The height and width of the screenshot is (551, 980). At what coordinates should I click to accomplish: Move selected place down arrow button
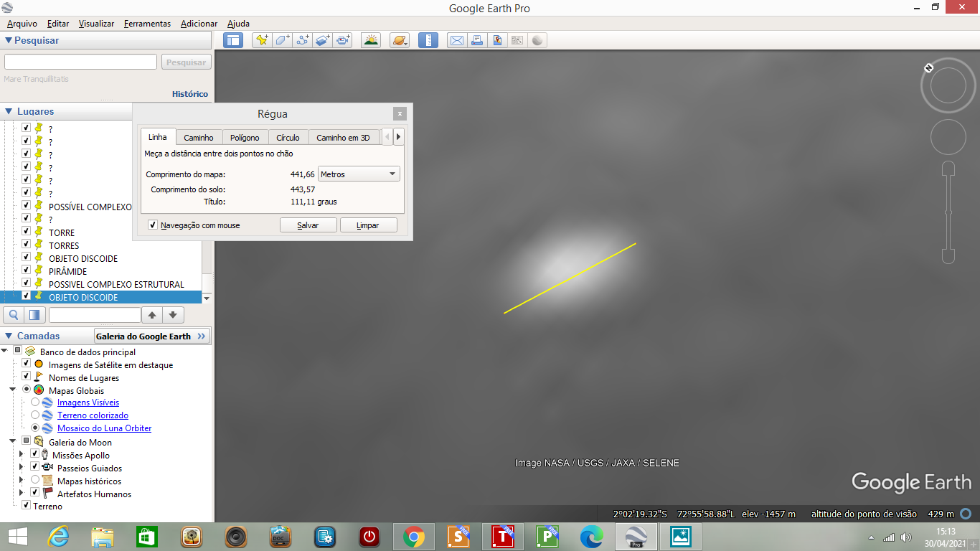pos(173,314)
